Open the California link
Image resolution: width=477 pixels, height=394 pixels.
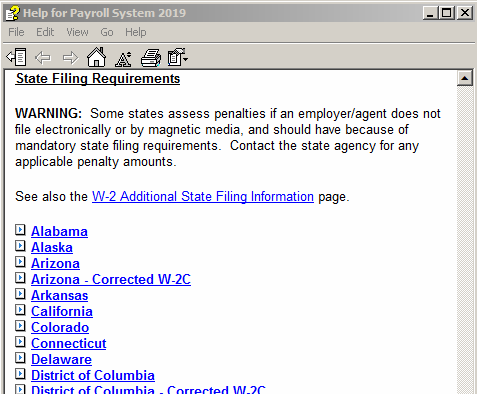tap(62, 311)
